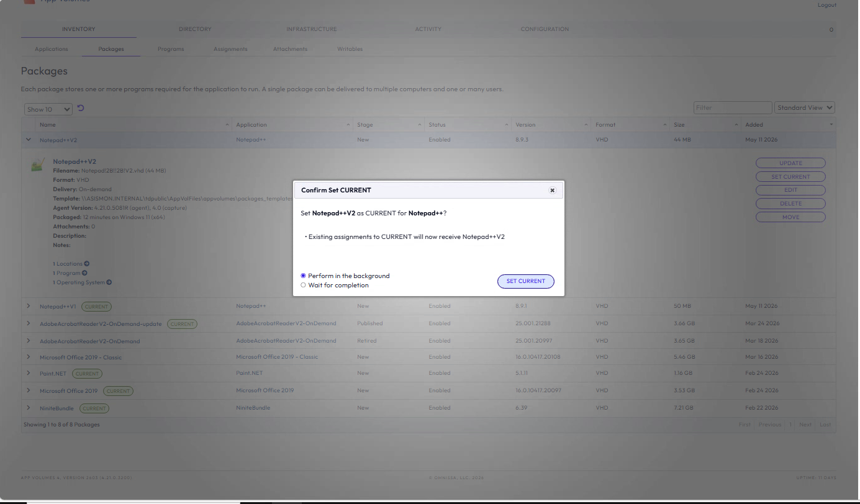Open the Applications sub-tab
The height and width of the screenshot is (504, 860).
pyautogui.click(x=52, y=49)
